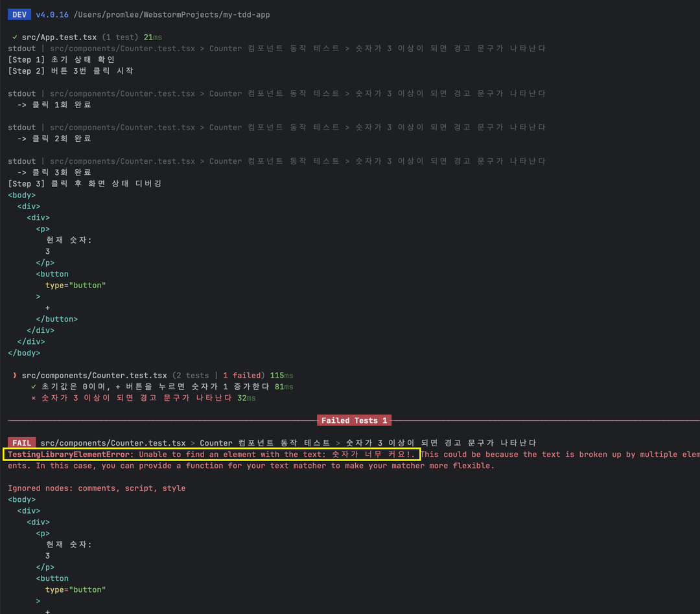Click the red arrow marker before the Counter.test.tsx summary

click(x=15, y=376)
